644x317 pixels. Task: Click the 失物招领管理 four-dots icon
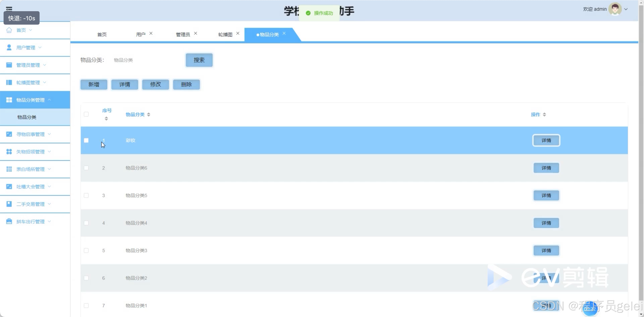pos(9,152)
